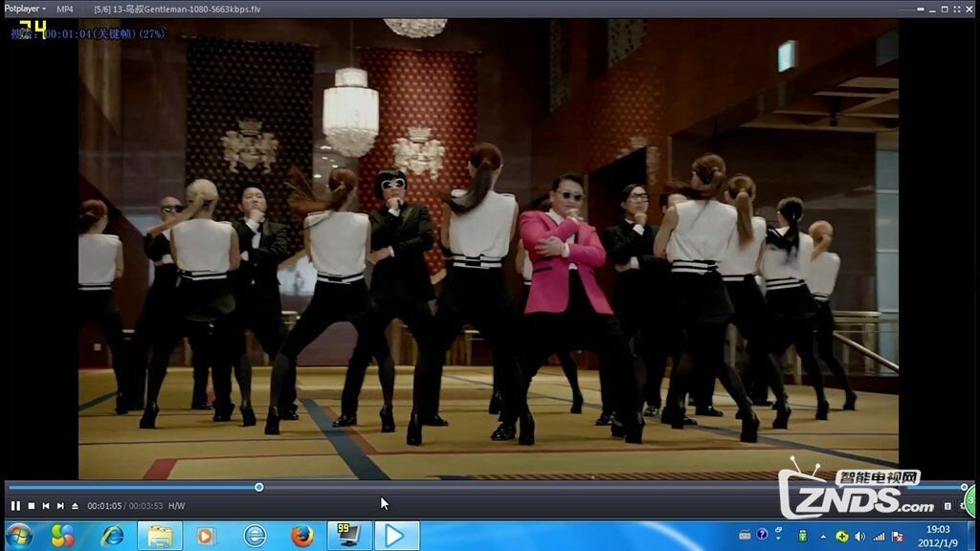The image size is (980, 551).
Task: Open the taskbar clock showing 19:03
Action: (x=939, y=536)
